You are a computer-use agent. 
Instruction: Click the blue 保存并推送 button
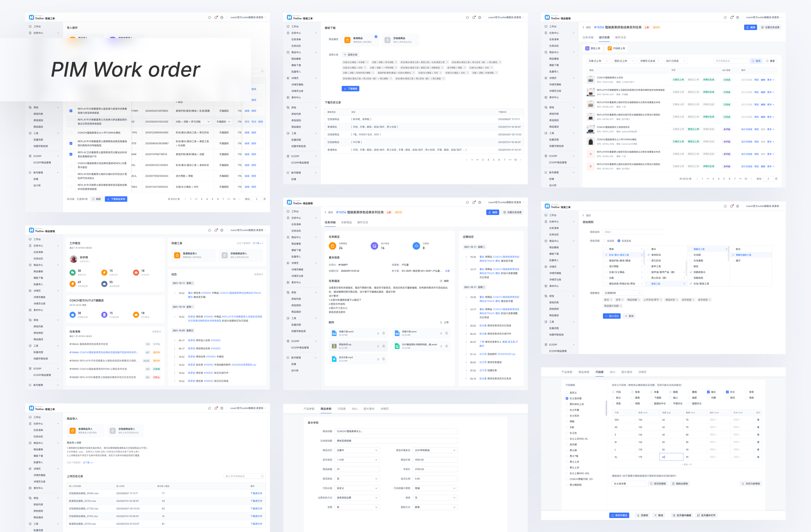[x=619, y=515]
